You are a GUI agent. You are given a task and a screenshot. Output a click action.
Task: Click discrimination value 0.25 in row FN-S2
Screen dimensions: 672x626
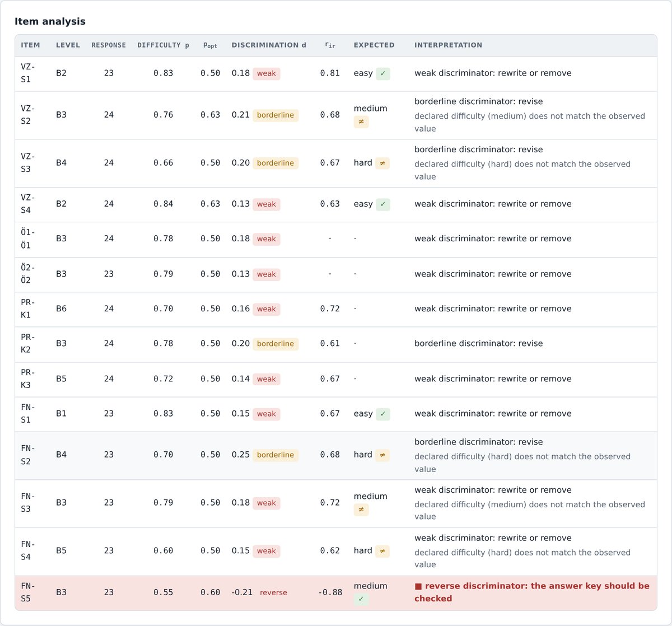click(241, 455)
